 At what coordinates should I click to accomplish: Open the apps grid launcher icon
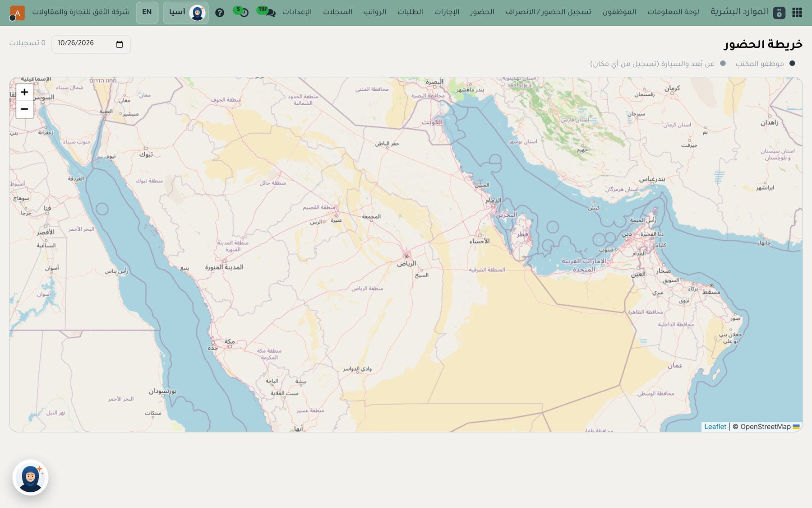pos(797,12)
